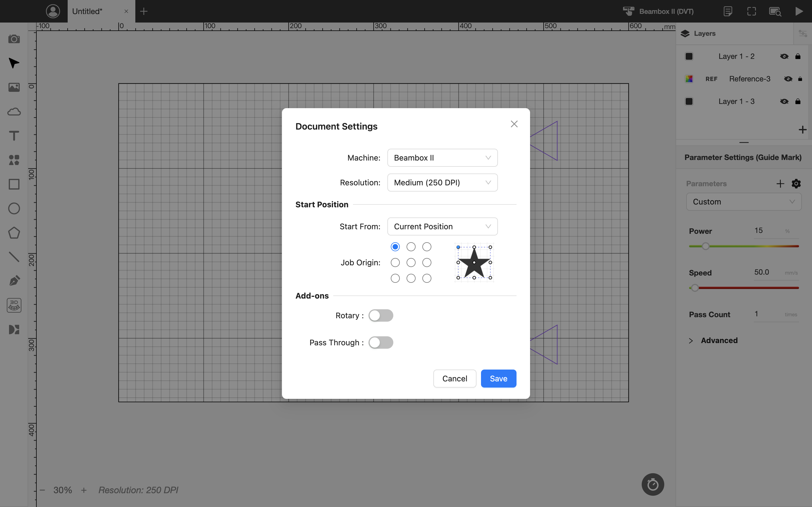The height and width of the screenshot is (507, 812).
Task: Select the Polygon tool
Action: pyautogui.click(x=14, y=233)
